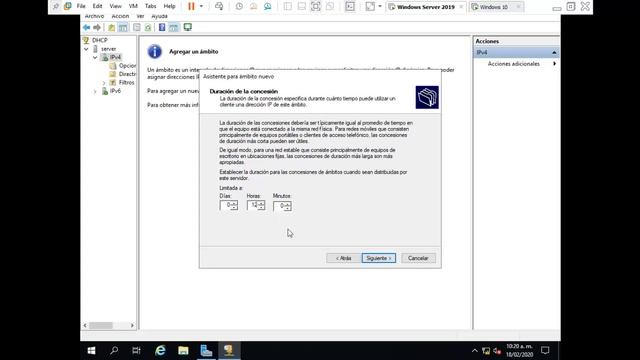Switch the VM to Unity mode
Image resolution: width=640 pixels, height=360 pixels.
click(x=330, y=6)
